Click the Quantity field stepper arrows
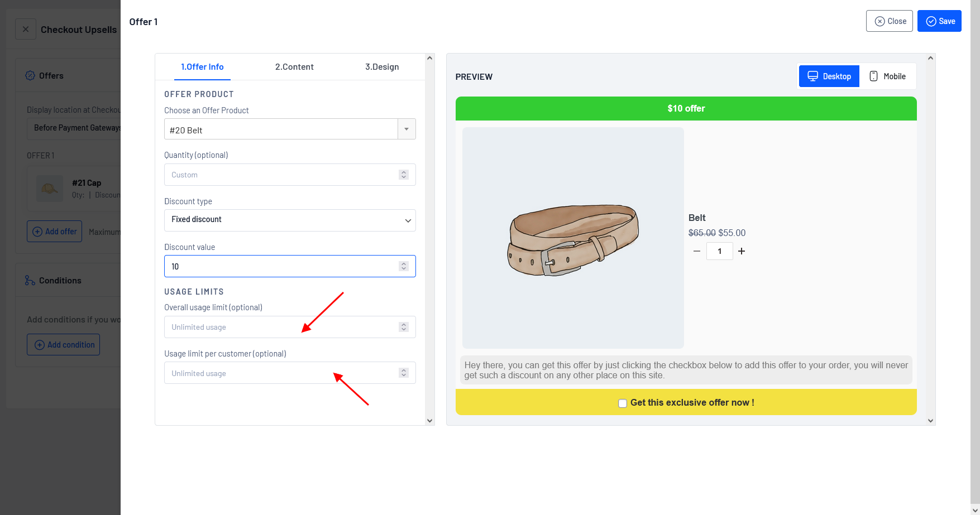 point(404,175)
